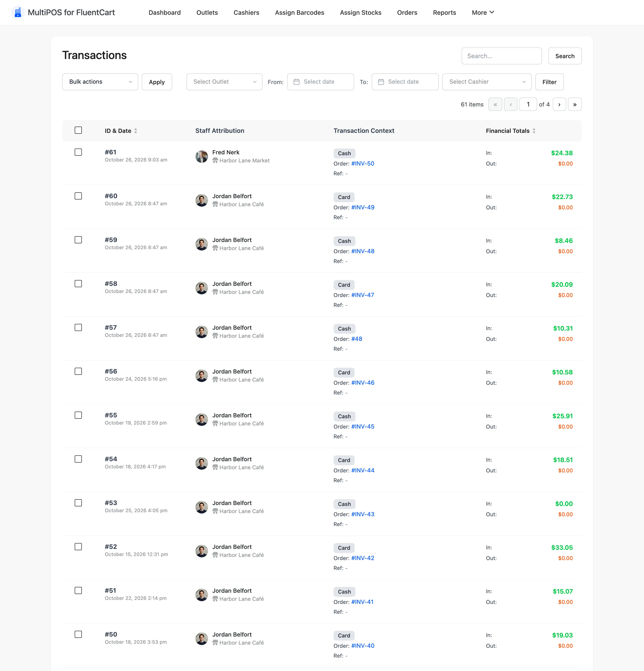644x671 pixels.
Task: Go to the next page arrow
Action: coord(559,104)
